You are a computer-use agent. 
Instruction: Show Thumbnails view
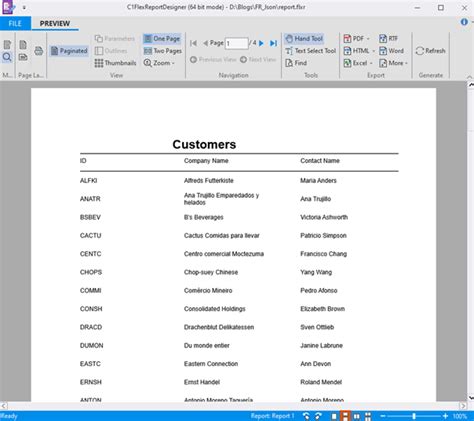pyautogui.click(x=115, y=63)
